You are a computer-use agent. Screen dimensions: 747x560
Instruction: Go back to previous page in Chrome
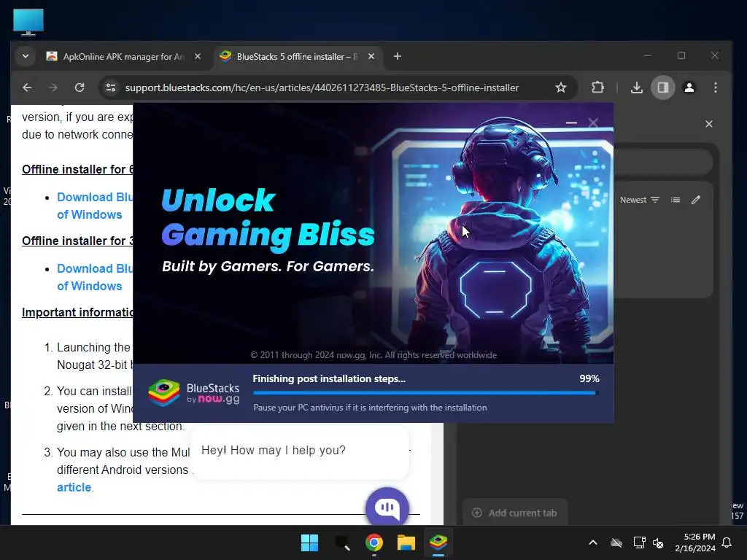tap(27, 87)
